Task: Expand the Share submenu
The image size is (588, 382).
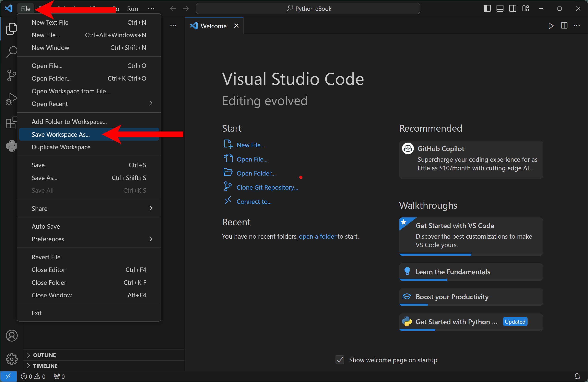Action: 89,208
